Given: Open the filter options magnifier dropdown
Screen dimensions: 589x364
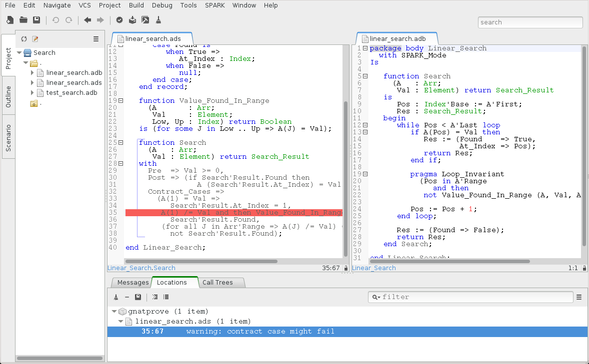Looking at the screenshot, I should (376, 297).
